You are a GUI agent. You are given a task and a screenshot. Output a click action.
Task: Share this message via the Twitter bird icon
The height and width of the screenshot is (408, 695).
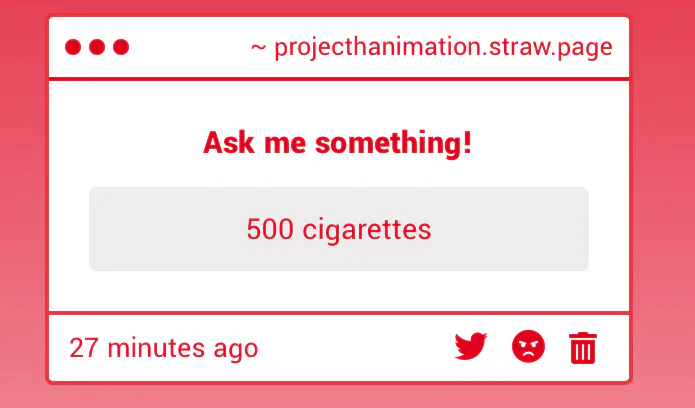(x=471, y=346)
